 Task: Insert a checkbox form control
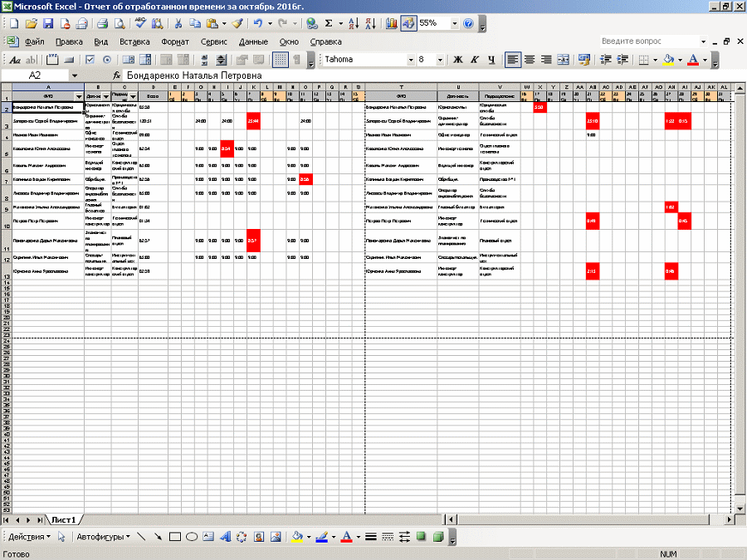[90, 60]
